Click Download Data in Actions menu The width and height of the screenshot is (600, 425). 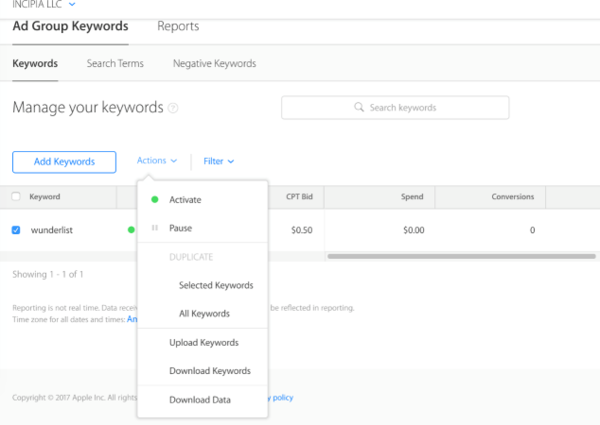(x=200, y=400)
